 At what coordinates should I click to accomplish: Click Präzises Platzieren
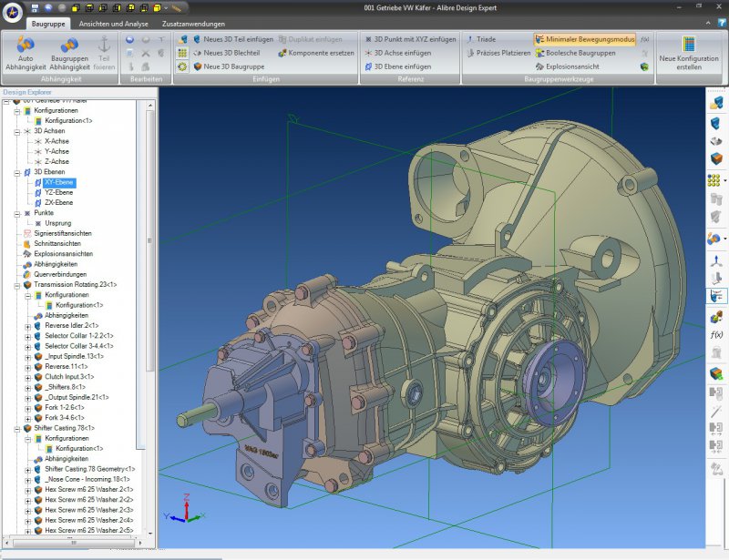(498, 53)
